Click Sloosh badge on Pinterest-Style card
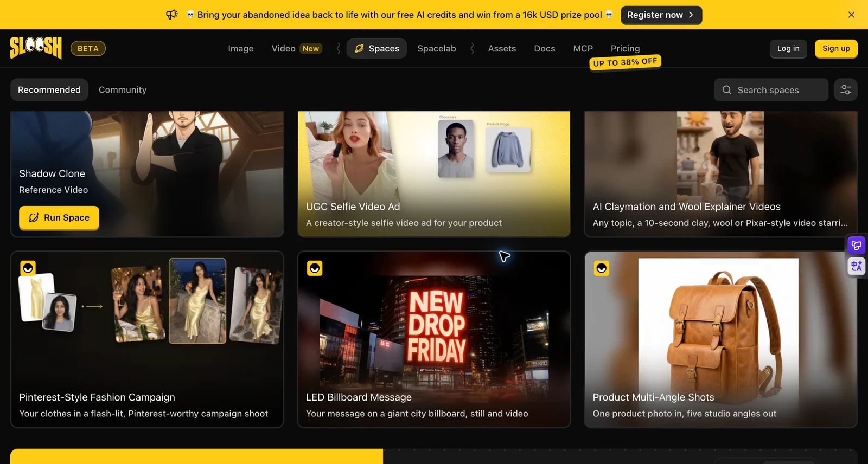Screen dimensions: 868x464 (x=28, y=268)
